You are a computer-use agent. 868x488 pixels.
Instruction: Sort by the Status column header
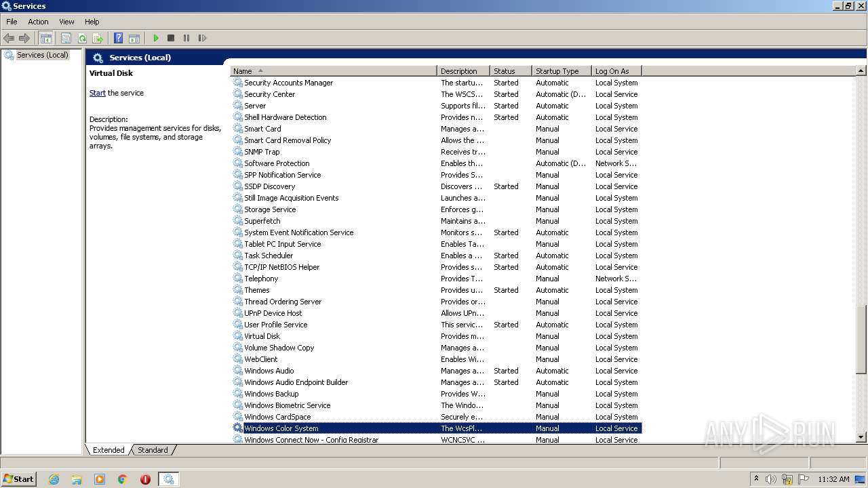click(x=511, y=71)
